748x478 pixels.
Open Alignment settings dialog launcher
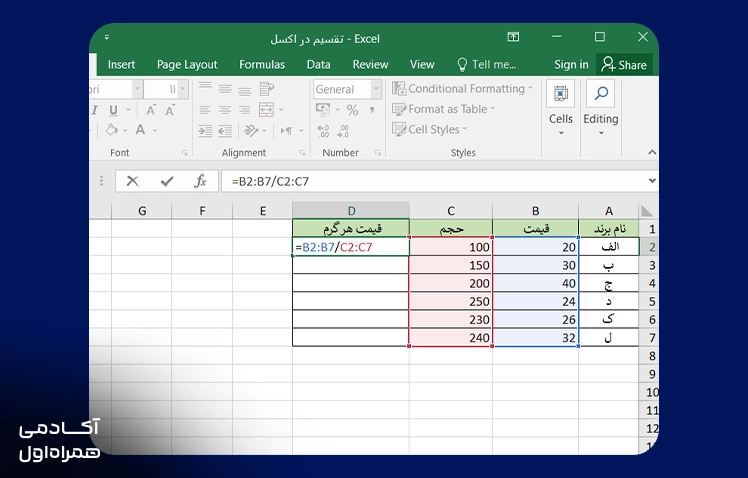point(302,153)
